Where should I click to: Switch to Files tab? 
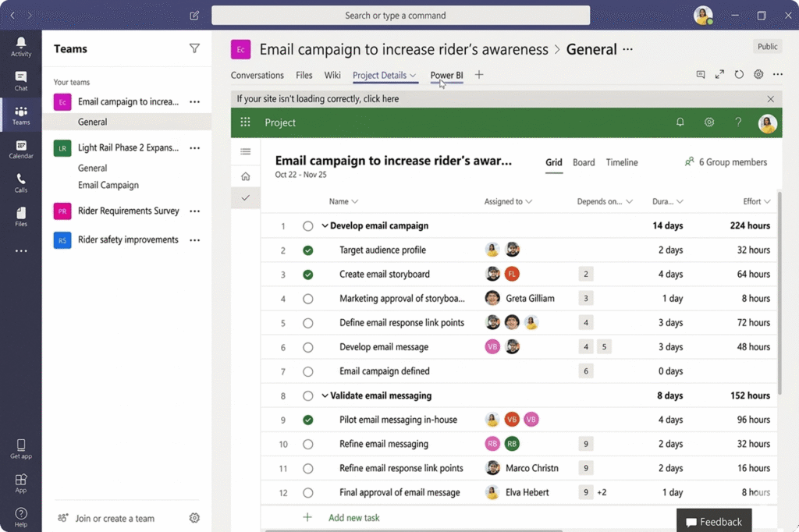point(304,75)
